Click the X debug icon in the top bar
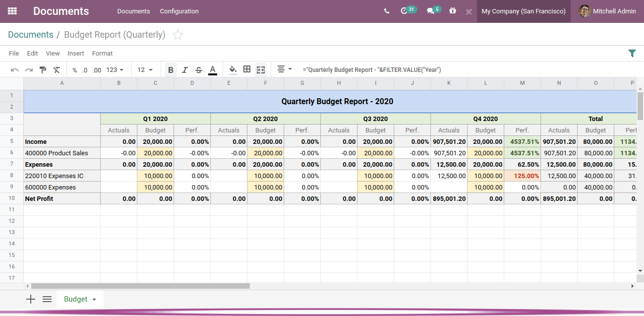 point(468,11)
